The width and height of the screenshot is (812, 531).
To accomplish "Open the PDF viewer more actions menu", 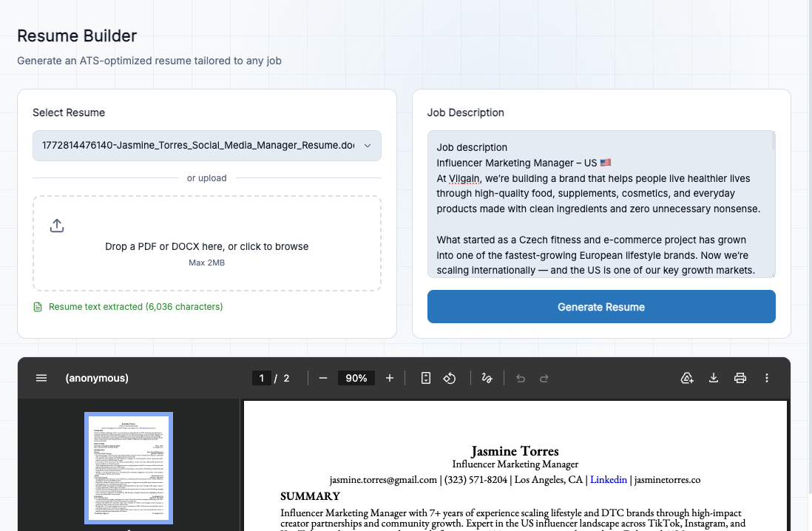I will 767,378.
